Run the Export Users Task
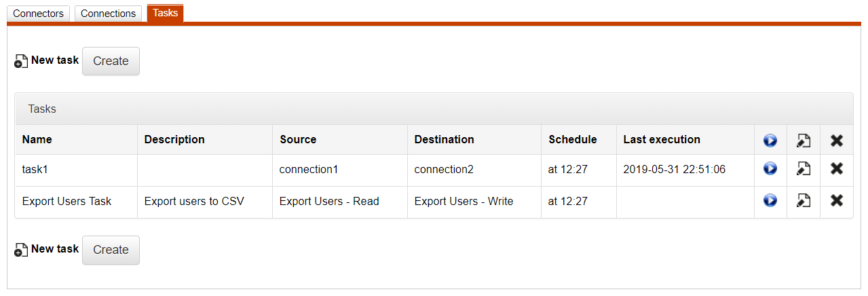This screenshot has width=868, height=296. point(770,201)
